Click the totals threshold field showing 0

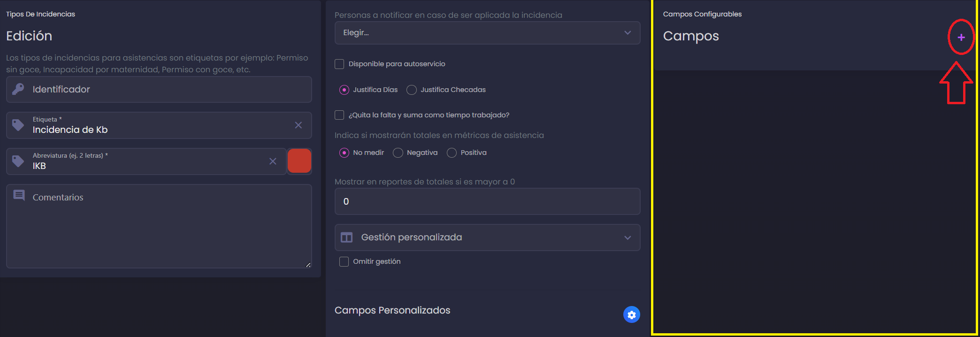click(x=487, y=201)
